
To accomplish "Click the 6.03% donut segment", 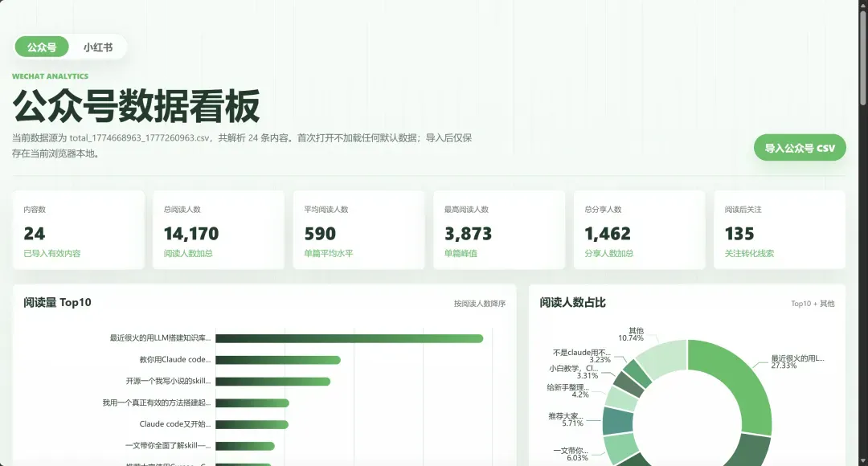I will pyautogui.click(x=621, y=448).
